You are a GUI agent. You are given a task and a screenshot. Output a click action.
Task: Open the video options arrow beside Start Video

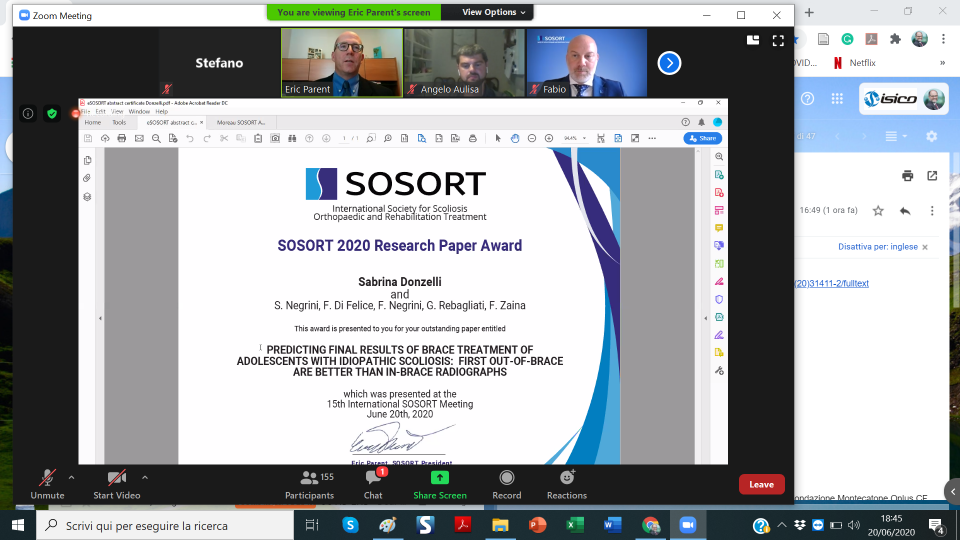pyautogui.click(x=145, y=478)
